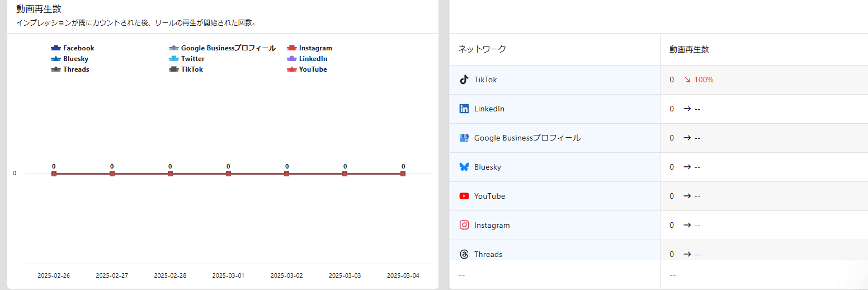The height and width of the screenshot is (290, 868).
Task: Toggle the Bluesky legend entry
Action: 75,59
